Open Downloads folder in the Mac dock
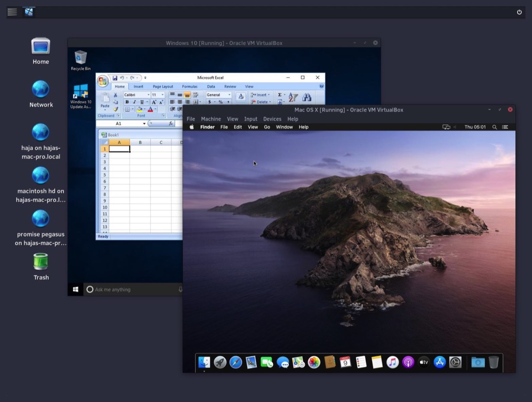 pyautogui.click(x=478, y=362)
